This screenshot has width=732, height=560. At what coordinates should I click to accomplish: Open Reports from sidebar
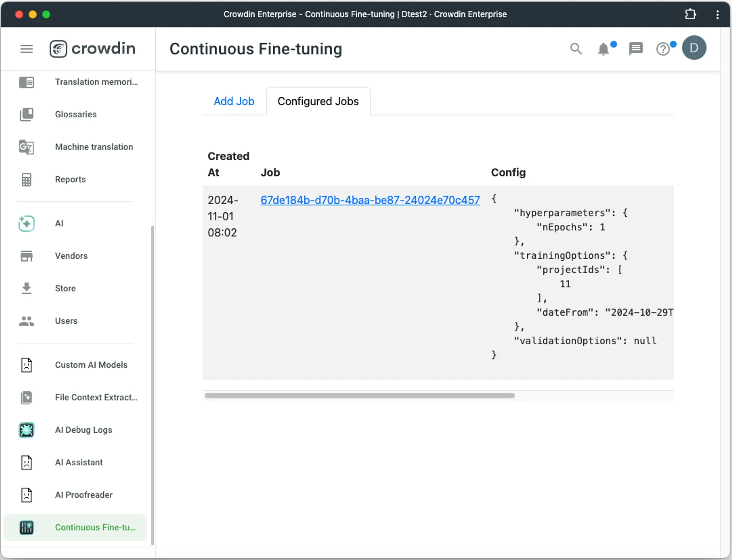[x=70, y=180]
